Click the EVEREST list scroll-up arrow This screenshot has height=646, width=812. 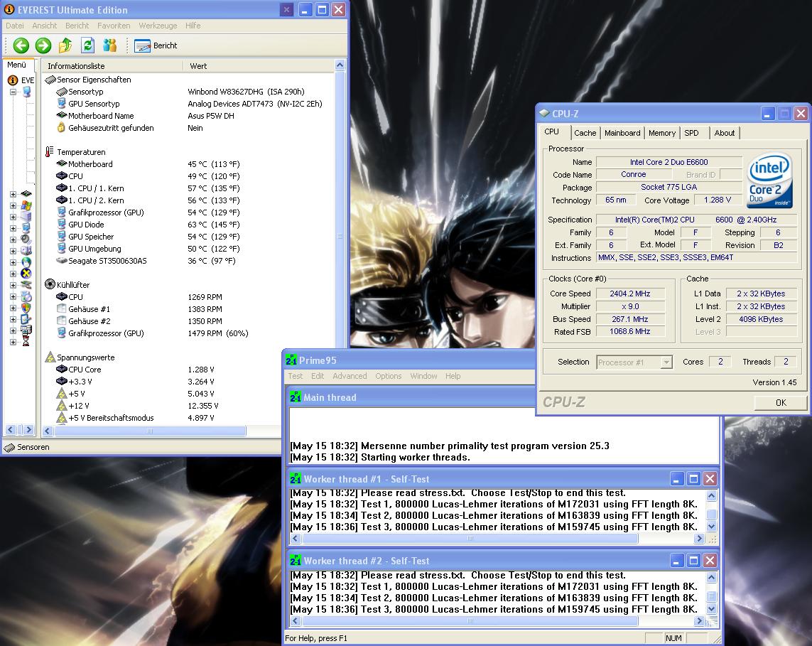click(340, 65)
